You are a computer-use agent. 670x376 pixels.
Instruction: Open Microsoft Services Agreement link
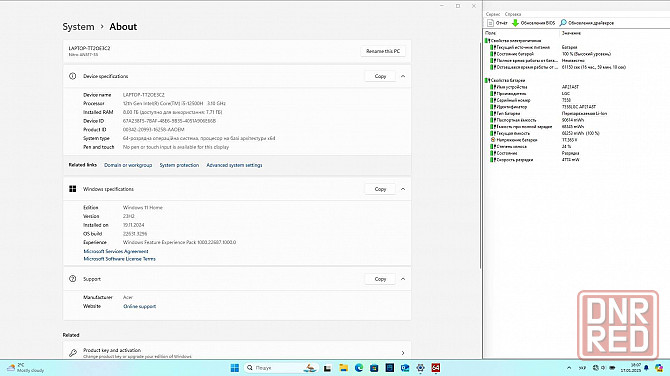[116, 251]
